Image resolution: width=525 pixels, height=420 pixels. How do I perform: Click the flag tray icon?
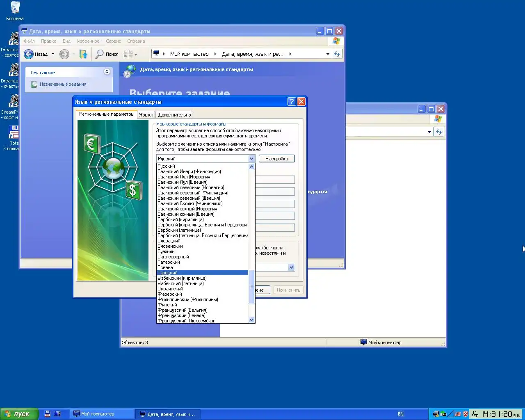(x=458, y=414)
